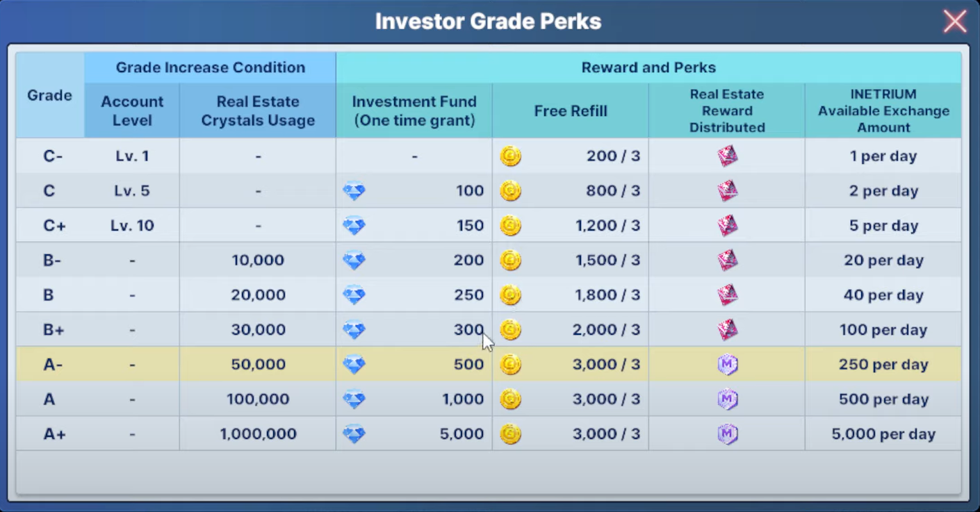
Task: Click the pink crystal icon in B+ row
Action: click(727, 329)
